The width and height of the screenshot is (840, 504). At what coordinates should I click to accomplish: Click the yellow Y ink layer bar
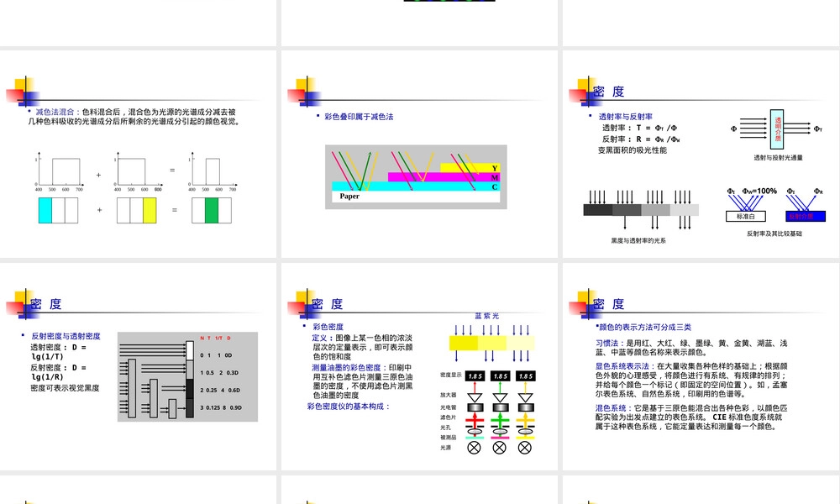470,168
